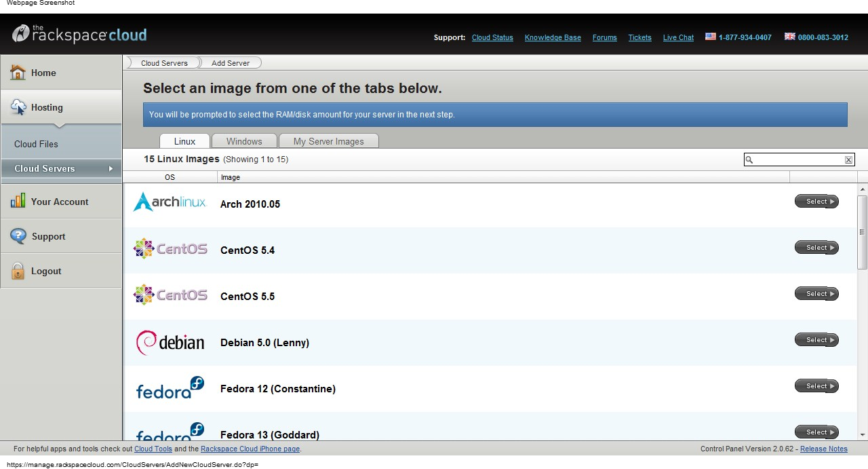
Task: Open the Cloud Tools link
Action: [153, 449]
